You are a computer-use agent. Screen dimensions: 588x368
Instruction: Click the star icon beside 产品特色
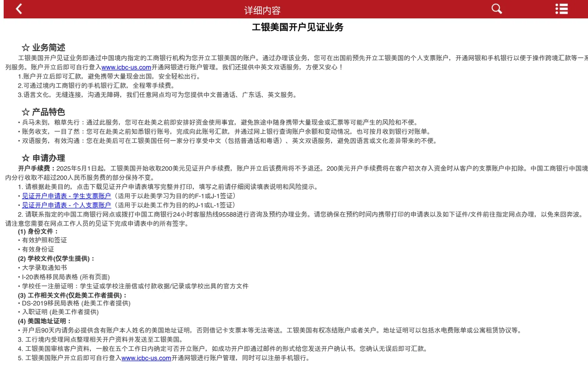pos(25,112)
